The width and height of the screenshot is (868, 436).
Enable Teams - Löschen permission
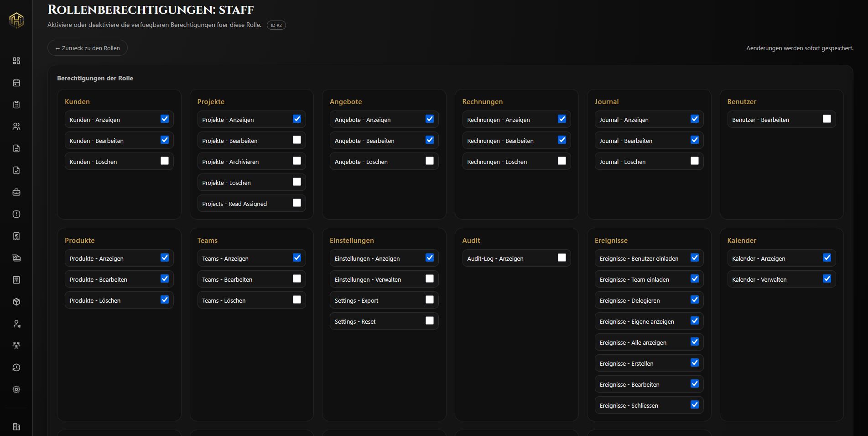[x=297, y=299]
